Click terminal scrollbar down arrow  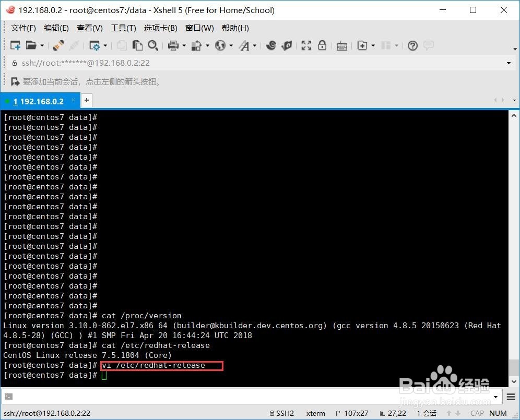514,381
